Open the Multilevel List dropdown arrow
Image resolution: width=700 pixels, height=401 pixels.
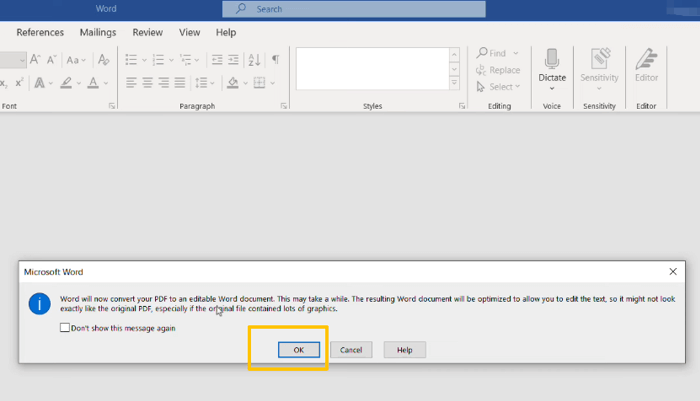point(197,60)
